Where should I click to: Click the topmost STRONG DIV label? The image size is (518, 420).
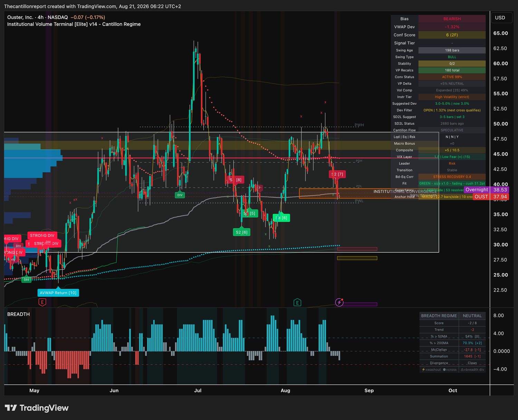click(42, 235)
